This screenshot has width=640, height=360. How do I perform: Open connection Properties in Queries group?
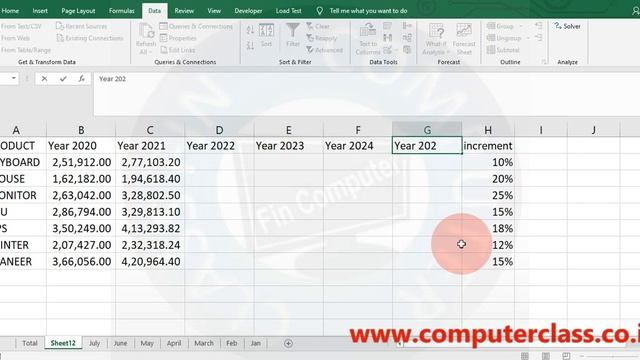178,38
